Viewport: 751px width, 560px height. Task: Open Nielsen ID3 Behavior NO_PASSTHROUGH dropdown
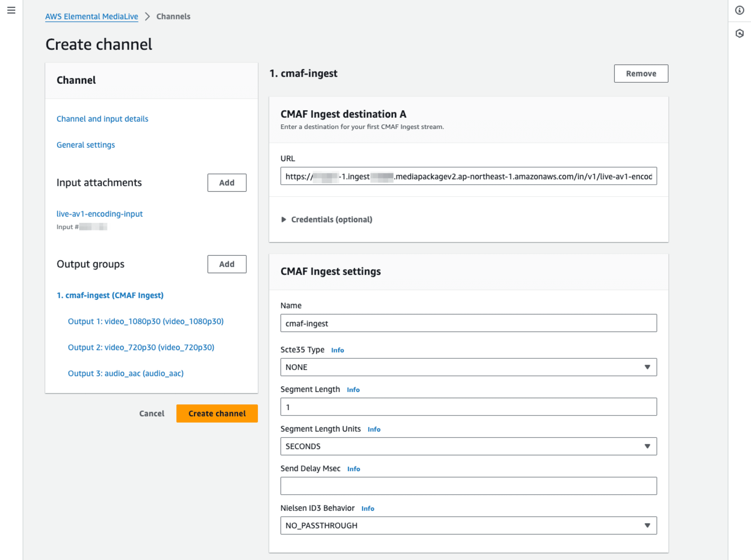pyautogui.click(x=469, y=525)
